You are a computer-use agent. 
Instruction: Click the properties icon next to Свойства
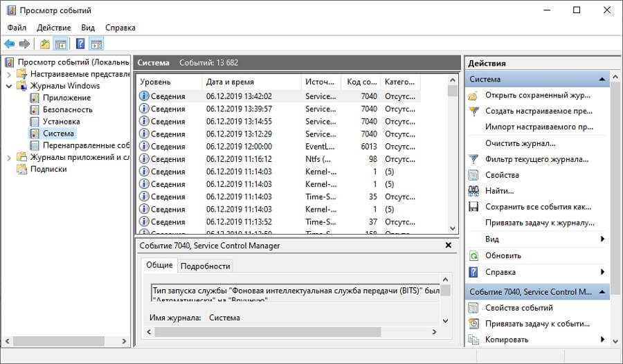pyautogui.click(x=473, y=175)
